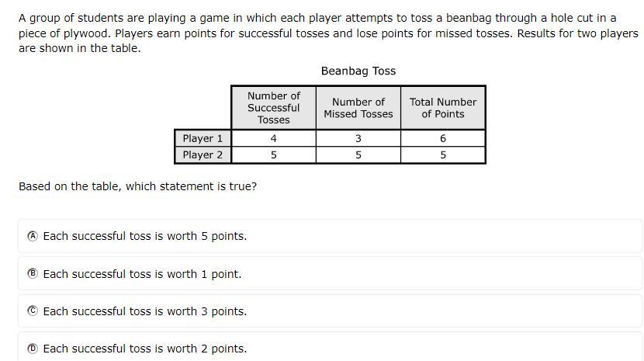This screenshot has height=361, width=644.
Task: Click Player 1's total points cell '6'
Action: point(443,138)
